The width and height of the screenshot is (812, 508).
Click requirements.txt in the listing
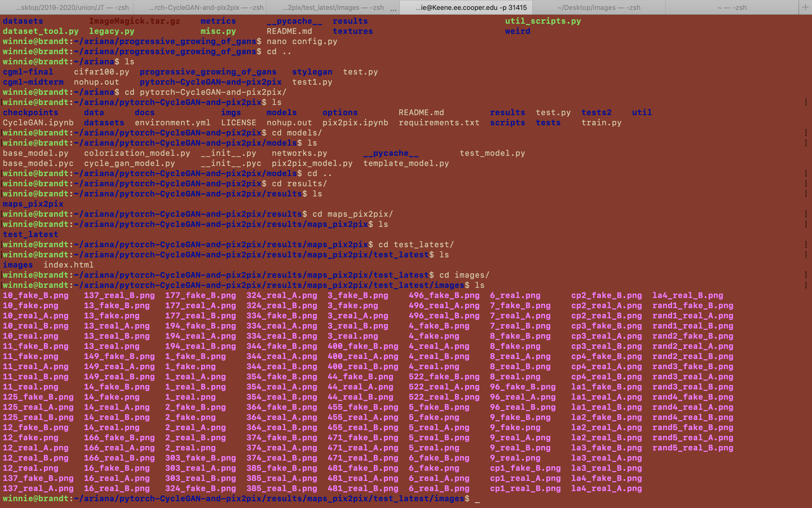tap(439, 123)
